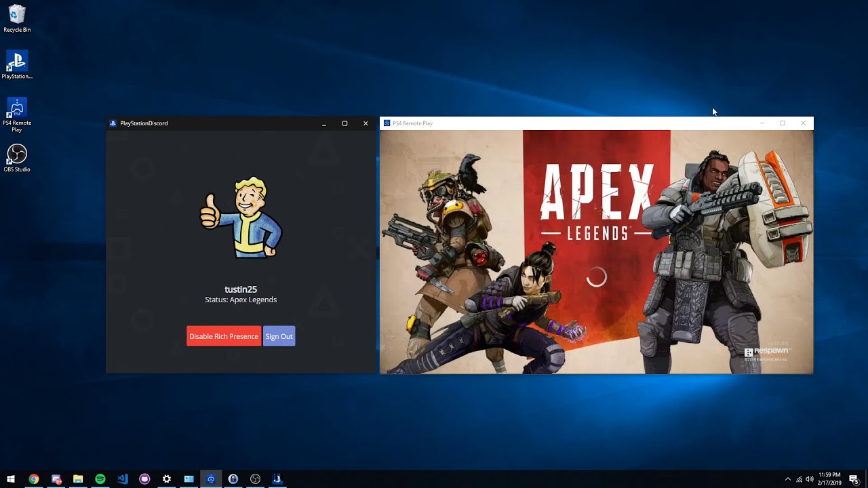Open Settings gear from the taskbar
868x488 pixels.
[167, 479]
